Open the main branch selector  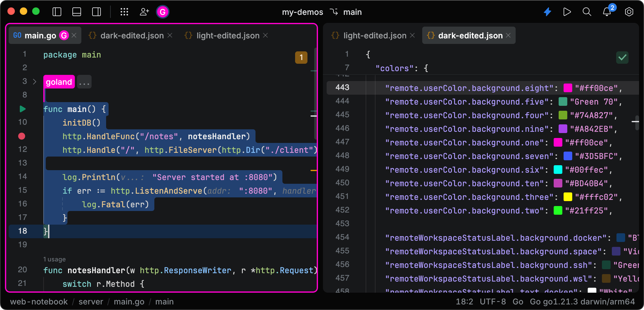tap(352, 12)
